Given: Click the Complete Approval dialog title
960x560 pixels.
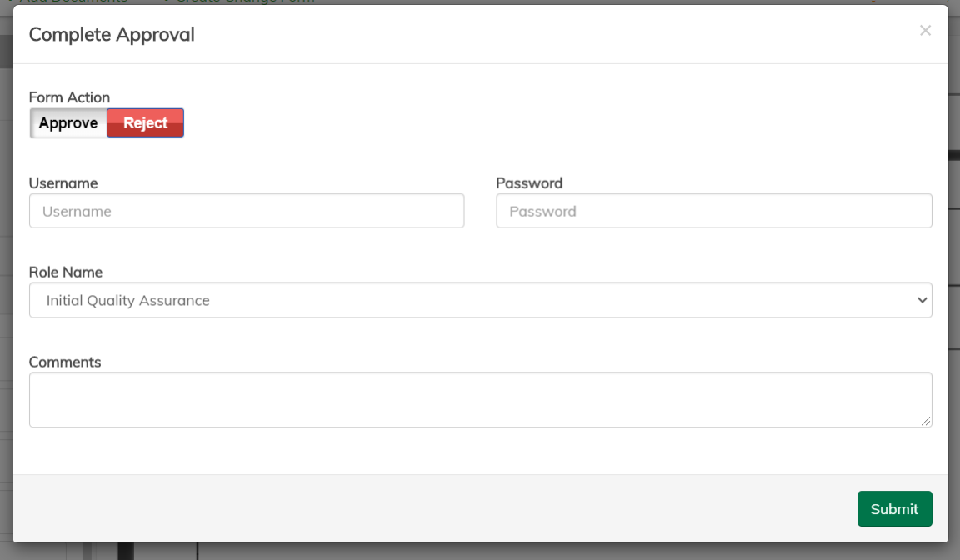Looking at the screenshot, I should click(x=112, y=35).
